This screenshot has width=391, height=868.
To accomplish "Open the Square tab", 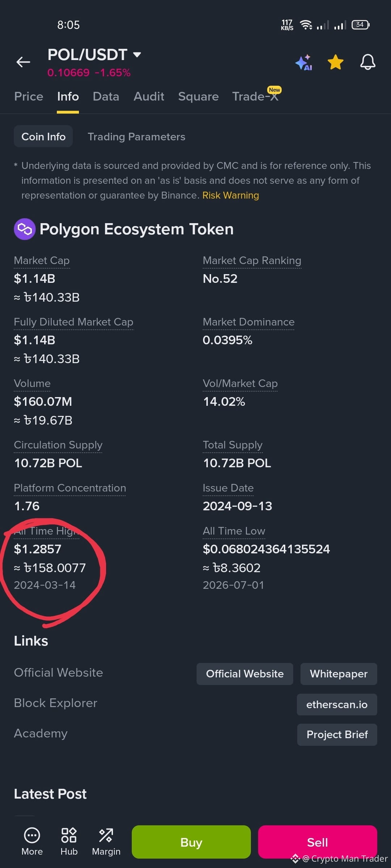I will point(198,97).
